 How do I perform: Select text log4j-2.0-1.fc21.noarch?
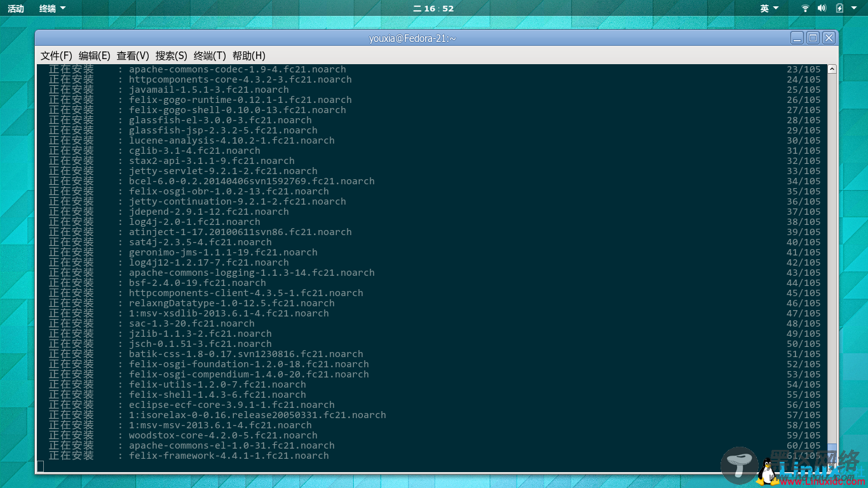click(194, 222)
